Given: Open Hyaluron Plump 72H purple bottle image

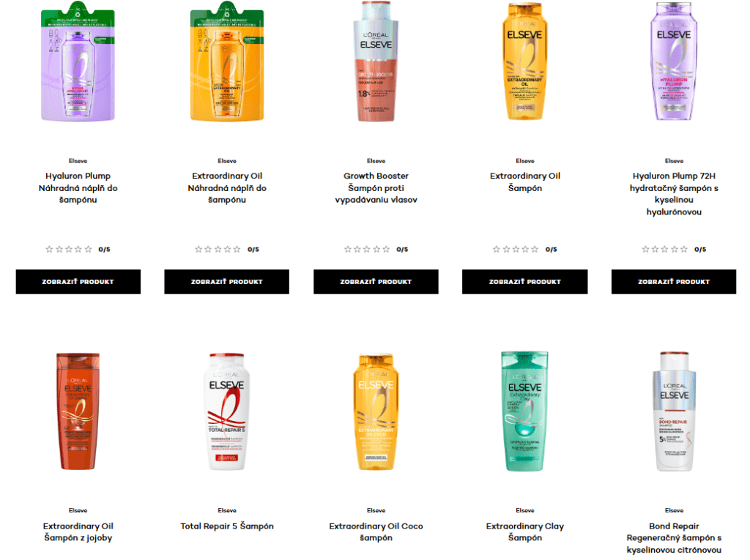Looking at the screenshot, I should (x=674, y=61).
